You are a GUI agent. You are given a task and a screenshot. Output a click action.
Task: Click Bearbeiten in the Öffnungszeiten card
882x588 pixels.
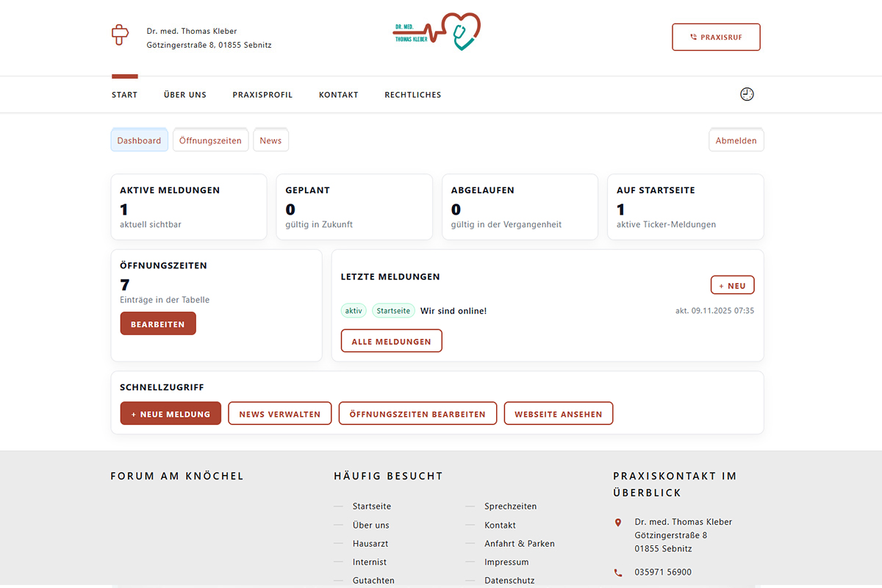(x=158, y=323)
